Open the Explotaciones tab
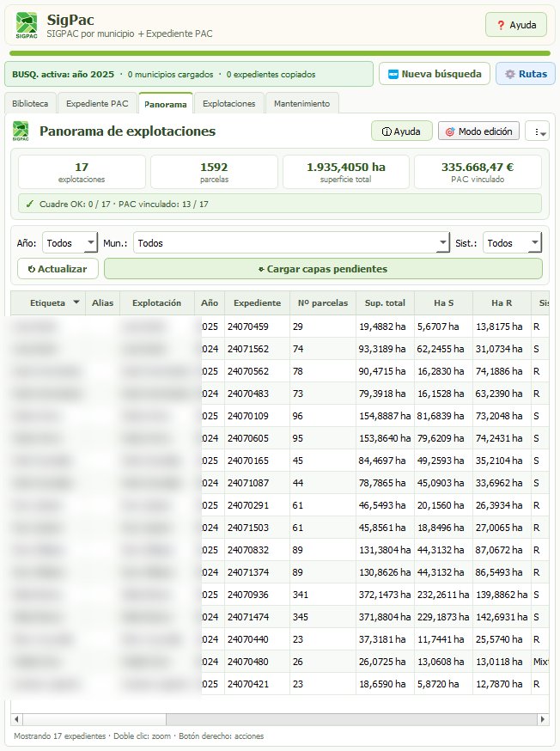Screen dimensions: 560x751 click(x=228, y=103)
